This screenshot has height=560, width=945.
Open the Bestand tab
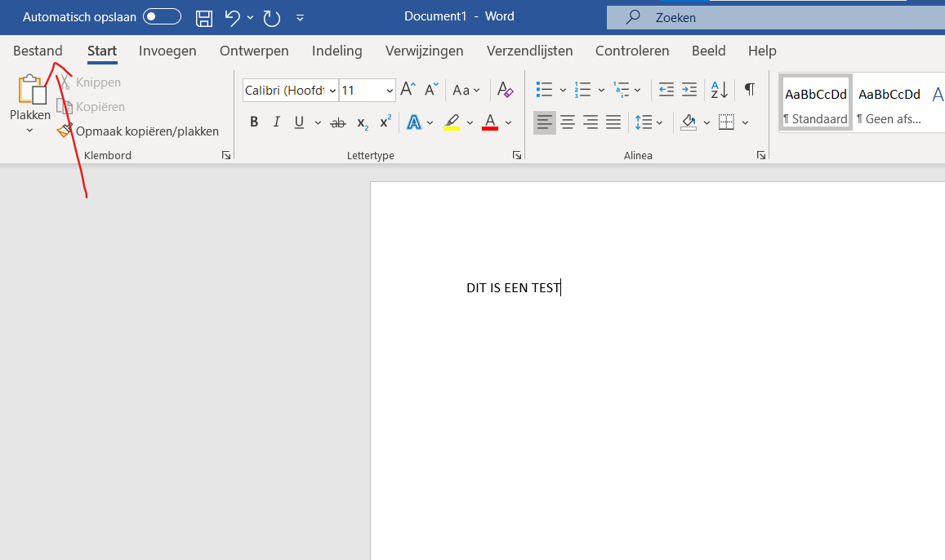coord(38,51)
